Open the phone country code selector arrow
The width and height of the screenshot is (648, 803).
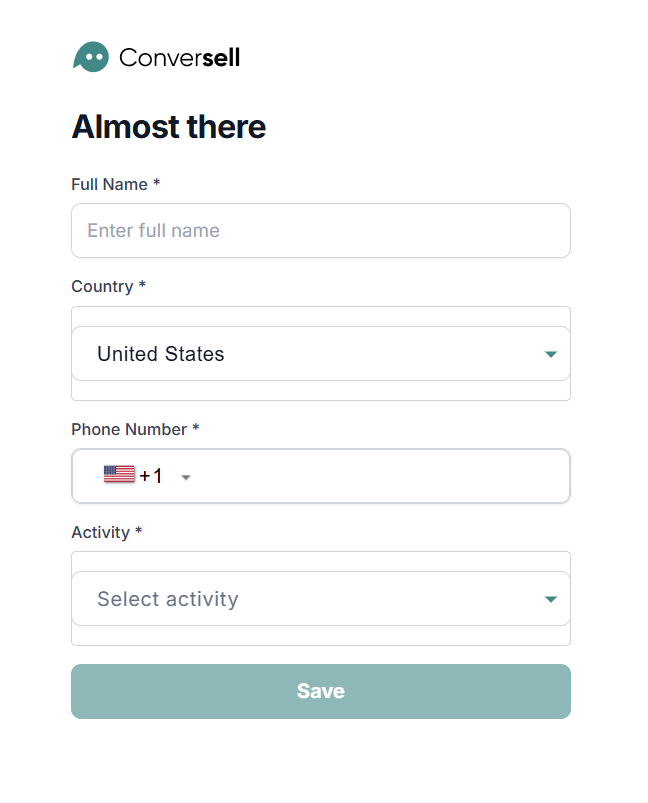pos(186,477)
